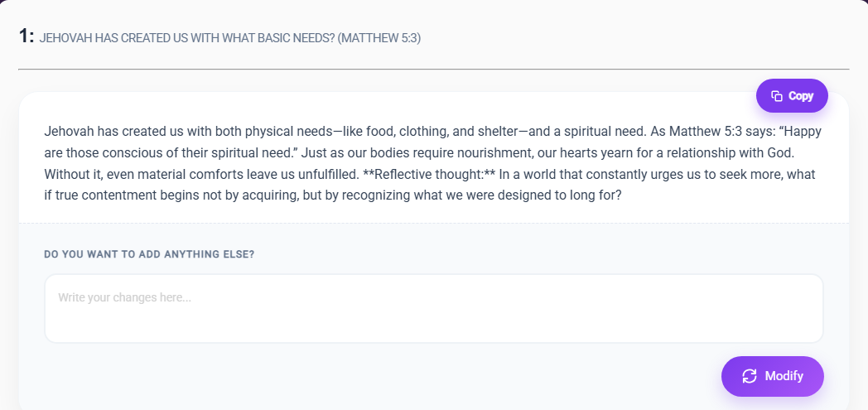Click the "**Reflective thought:**" text in the answer
Image resolution: width=868 pixels, height=410 pixels.
(x=430, y=175)
